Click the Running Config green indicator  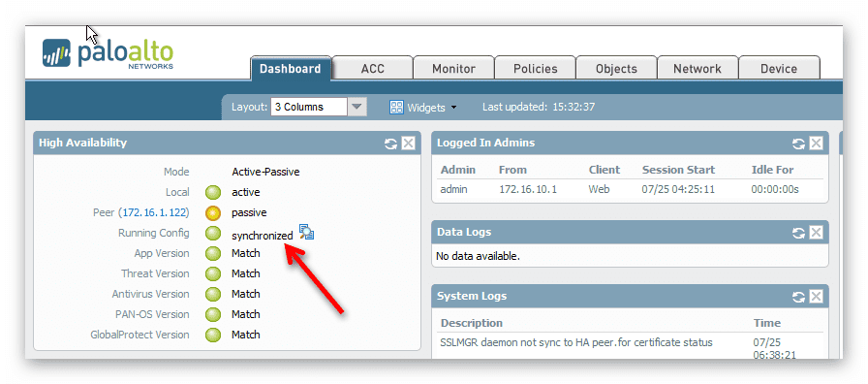[x=212, y=234]
